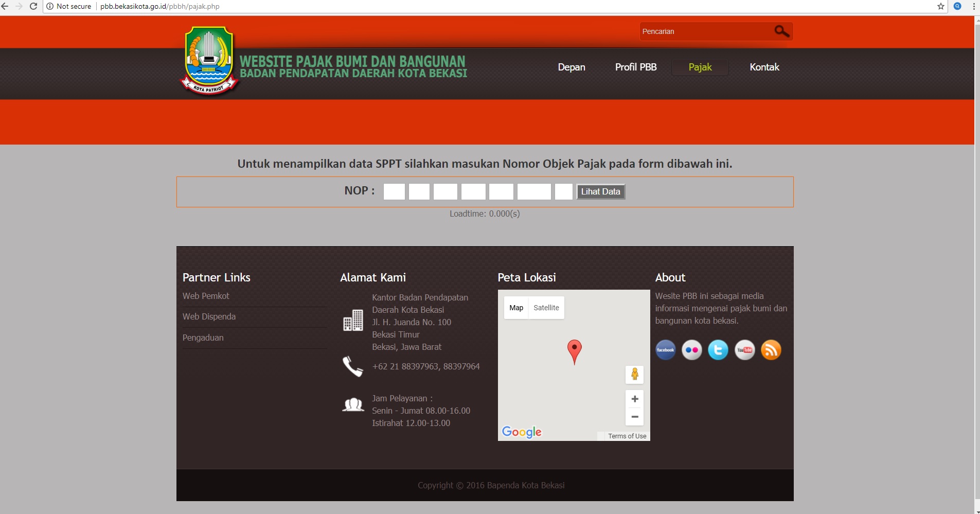Go to Profil PBB menu
The height and width of the screenshot is (514, 980).
635,67
